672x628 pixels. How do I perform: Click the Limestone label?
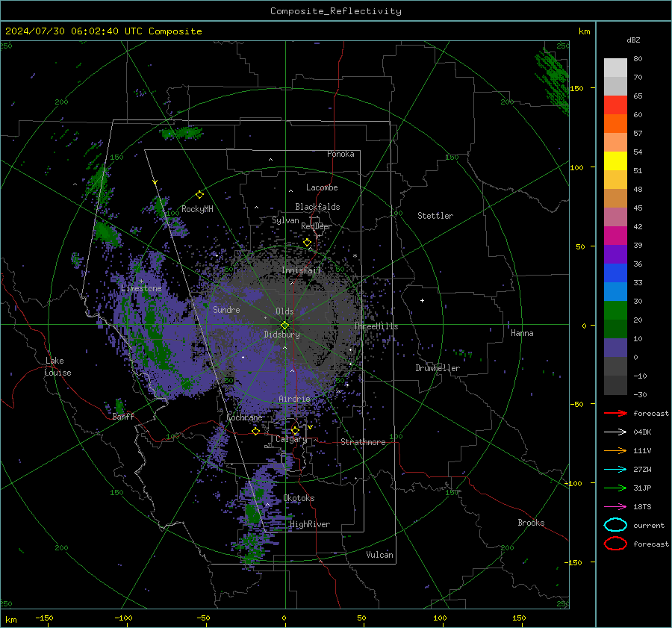141,288
